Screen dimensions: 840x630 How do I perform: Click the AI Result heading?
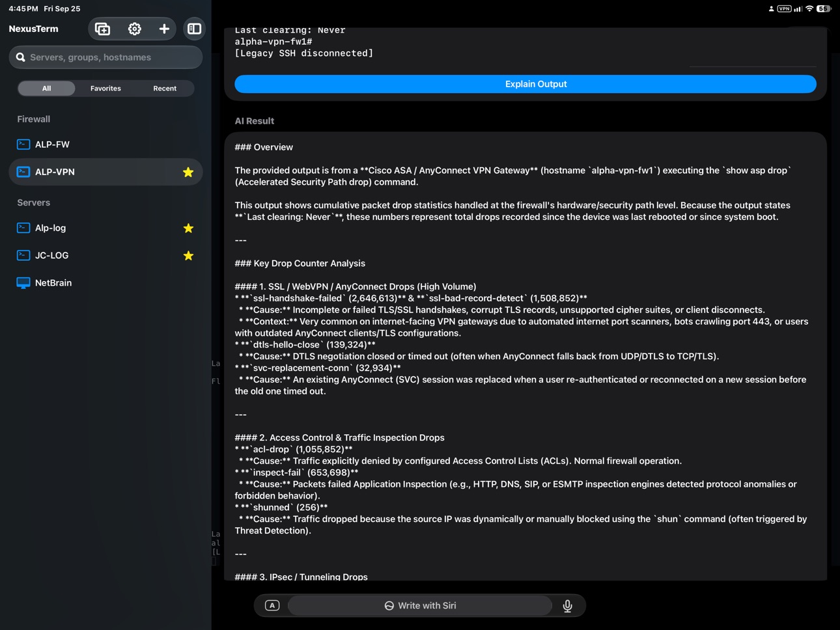pyautogui.click(x=255, y=121)
